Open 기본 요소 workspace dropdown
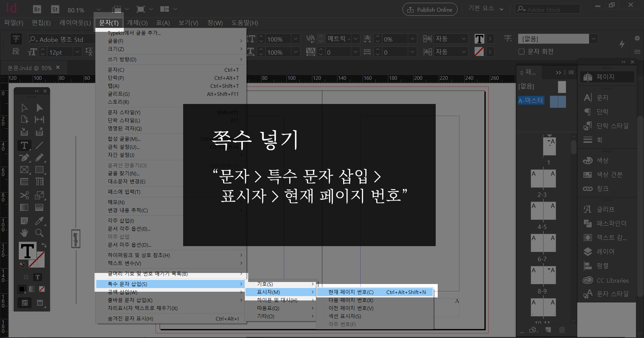Screen dimensions: 644x338 click(486, 9)
